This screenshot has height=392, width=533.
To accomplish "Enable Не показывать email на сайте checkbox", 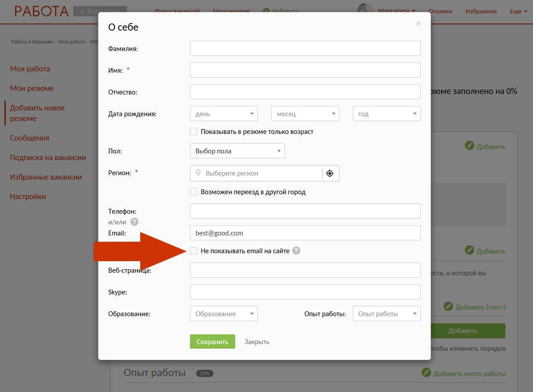I will [x=193, y=251].
